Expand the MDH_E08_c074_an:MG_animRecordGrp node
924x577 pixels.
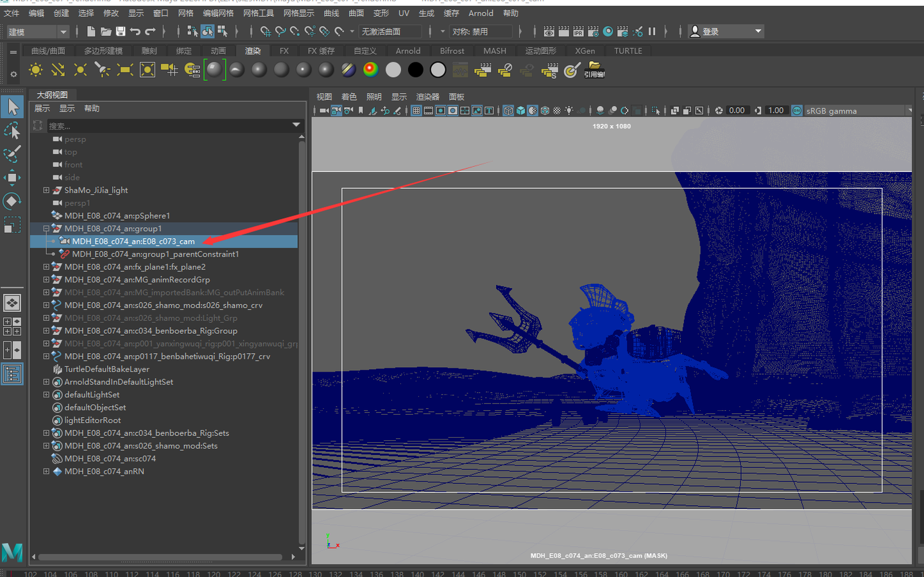pos(46,279)
